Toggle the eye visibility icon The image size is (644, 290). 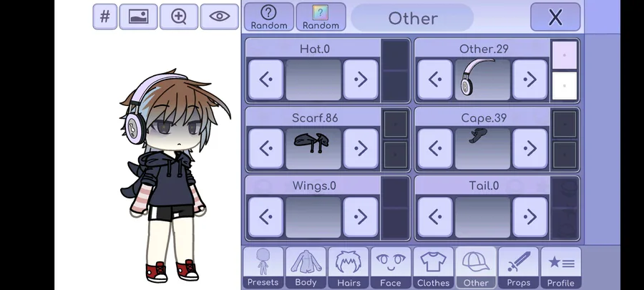point(220,17)
